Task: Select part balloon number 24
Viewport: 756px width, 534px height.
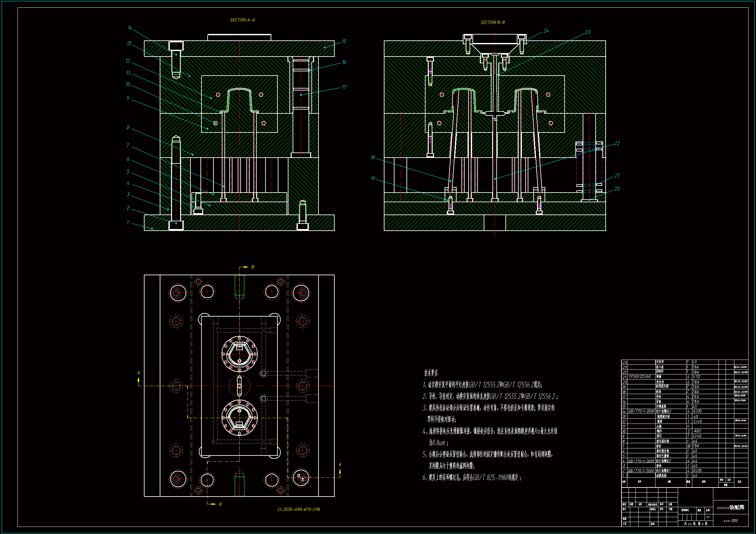Action: [546, 31]
